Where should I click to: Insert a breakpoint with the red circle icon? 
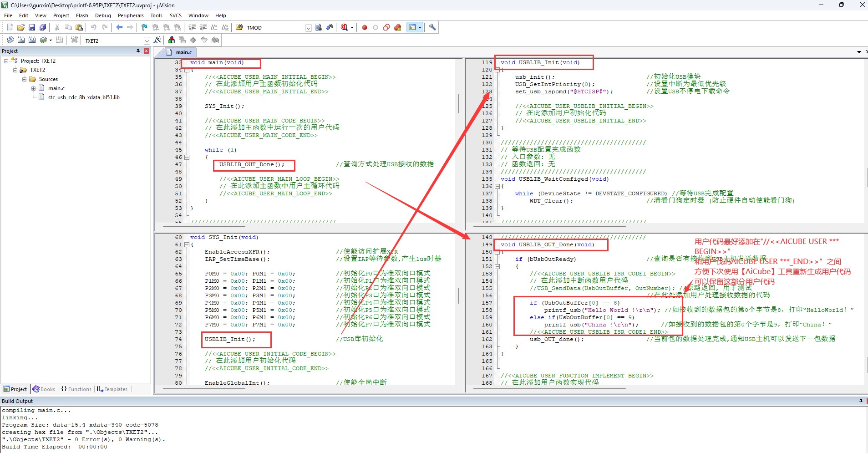click(x=365, y=27)
